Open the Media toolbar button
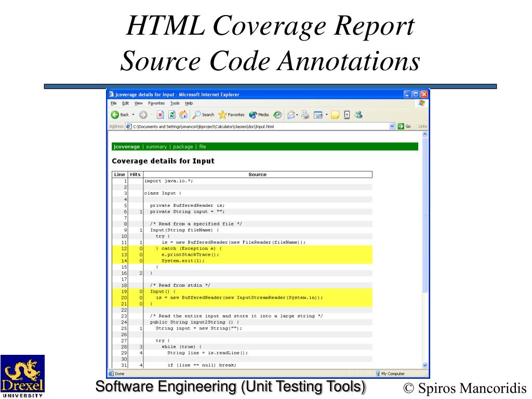The width and height of the screenshot is (532, 399). pos(259,115)
